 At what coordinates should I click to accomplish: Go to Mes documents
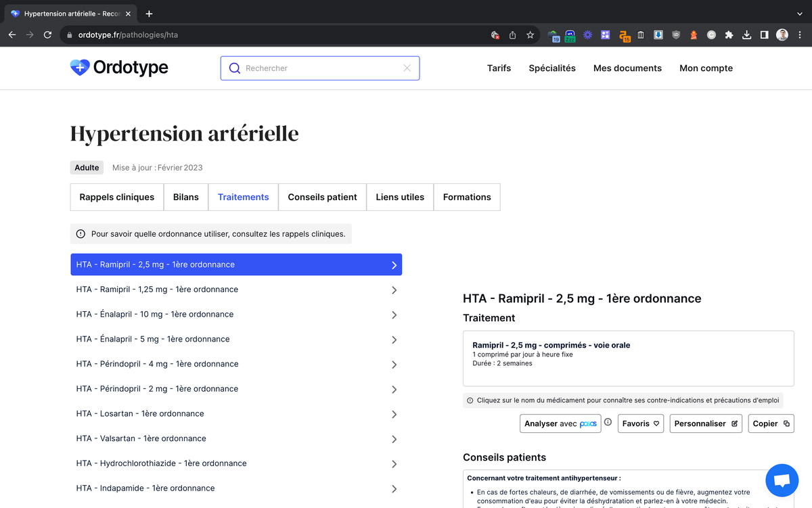627,68
